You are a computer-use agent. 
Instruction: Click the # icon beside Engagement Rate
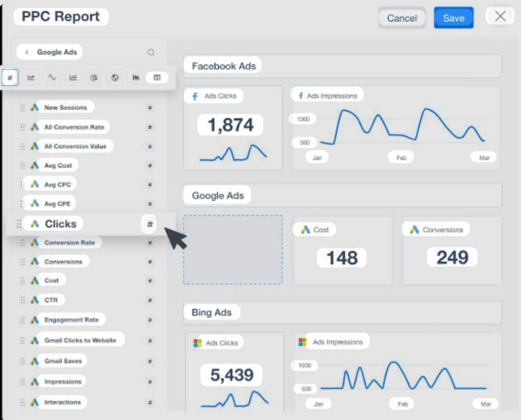coord(150,320)
